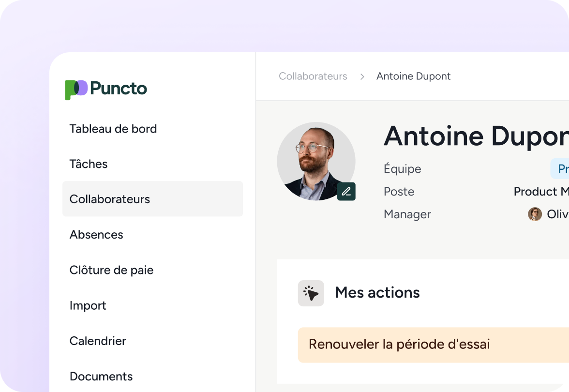Click the breadcrumb chevron separator
Image resolution: width=569 pixels, height=392 pixels.
coord(362,76)
